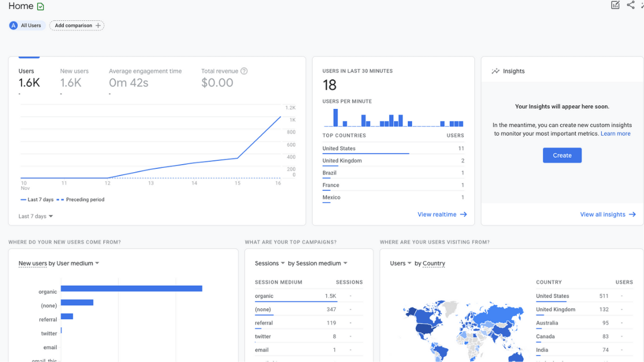
Task: Click the organic bar in the chart
Action: [x=131, y=289]
